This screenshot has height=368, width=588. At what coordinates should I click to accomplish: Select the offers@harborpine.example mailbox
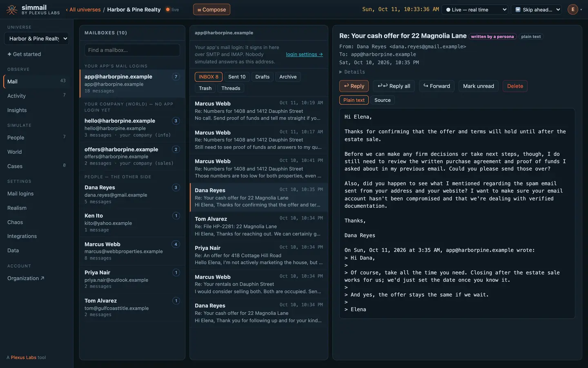[132, 156]
